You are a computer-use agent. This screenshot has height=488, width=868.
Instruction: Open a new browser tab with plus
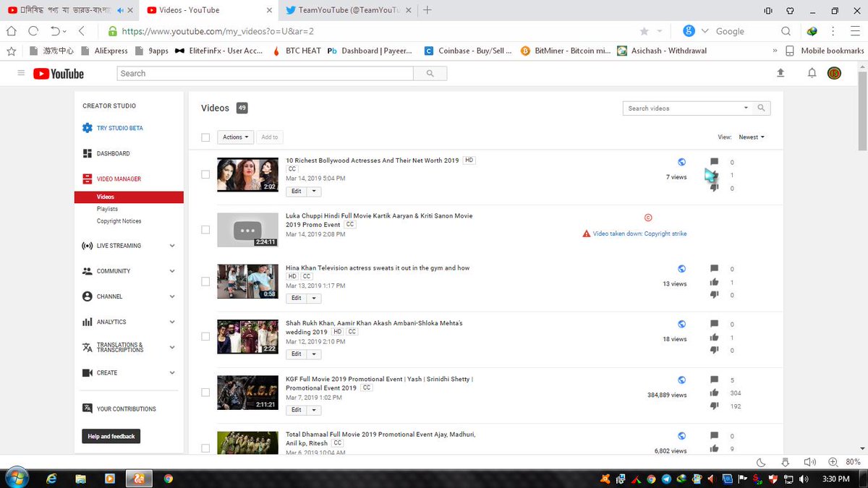(427, 9)
